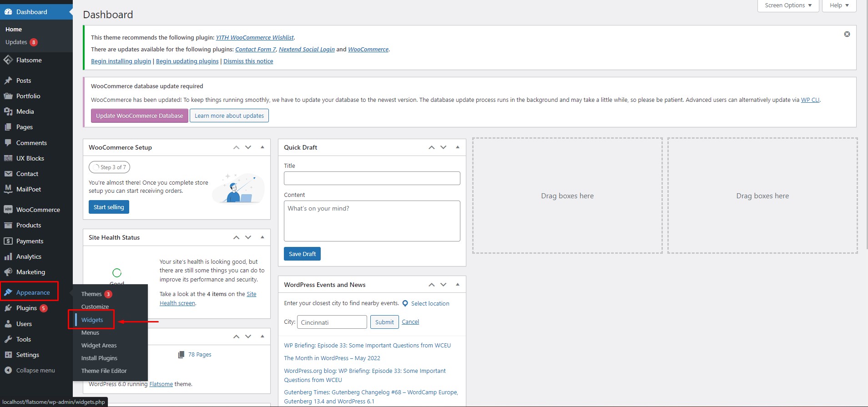This screenshot has width=868, height=407.
Task: Click the Settings sliders icon
Action: (8, 355)
